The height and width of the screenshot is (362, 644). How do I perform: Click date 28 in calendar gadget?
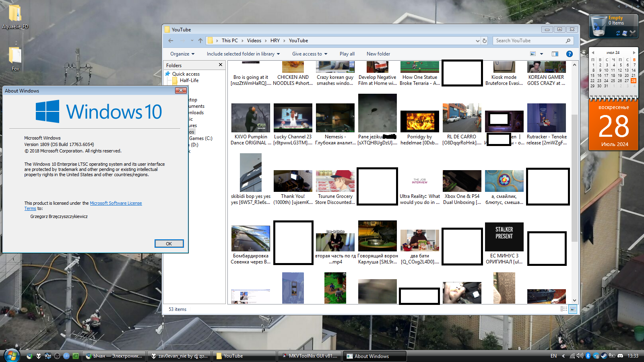[x=634, y=81]
